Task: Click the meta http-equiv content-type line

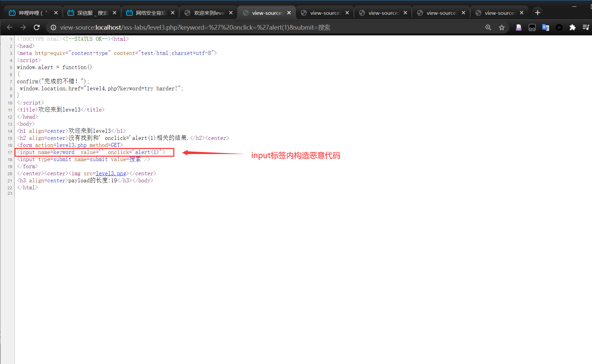Action: point(117,53)
